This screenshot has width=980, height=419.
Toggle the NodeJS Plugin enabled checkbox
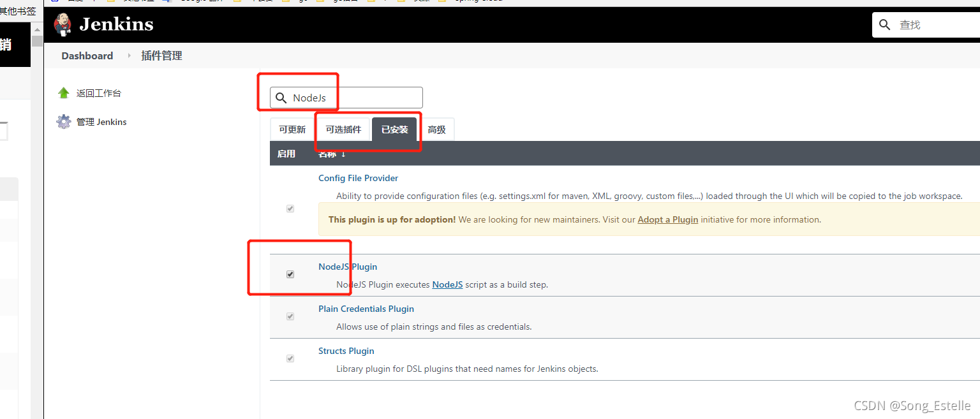290,274
